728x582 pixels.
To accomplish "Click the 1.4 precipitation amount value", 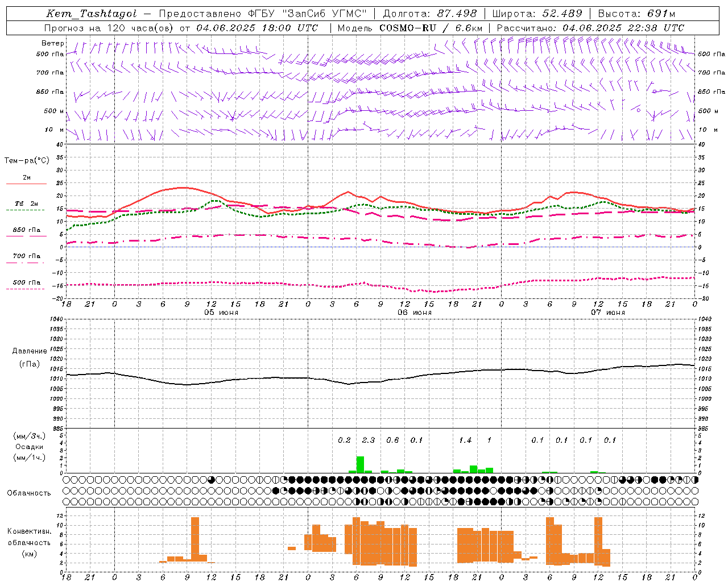I will click(465, 440).
